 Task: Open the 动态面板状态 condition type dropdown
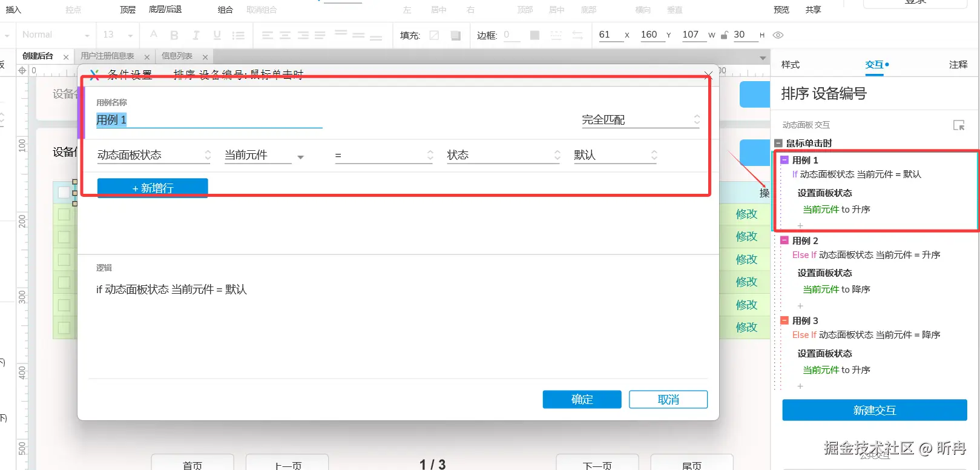154,155
